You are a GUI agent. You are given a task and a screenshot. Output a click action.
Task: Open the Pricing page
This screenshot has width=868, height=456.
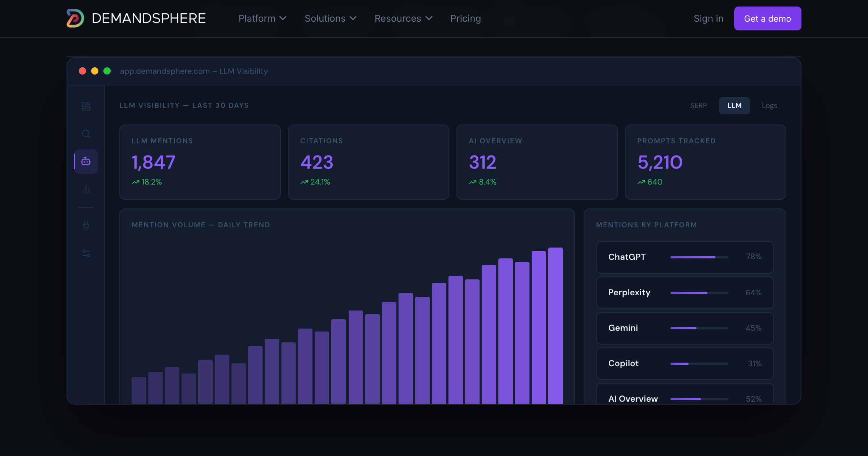tap(465, 18)
